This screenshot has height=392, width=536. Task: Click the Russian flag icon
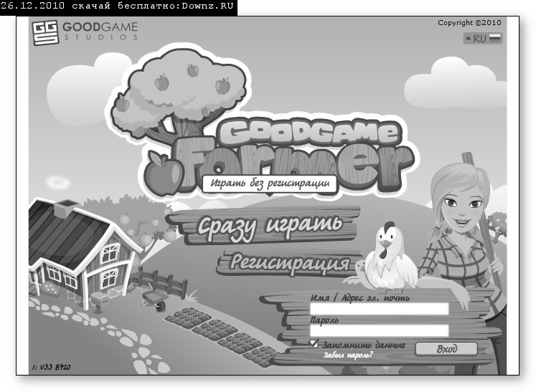pyautogui.click(x=494, y=38)
